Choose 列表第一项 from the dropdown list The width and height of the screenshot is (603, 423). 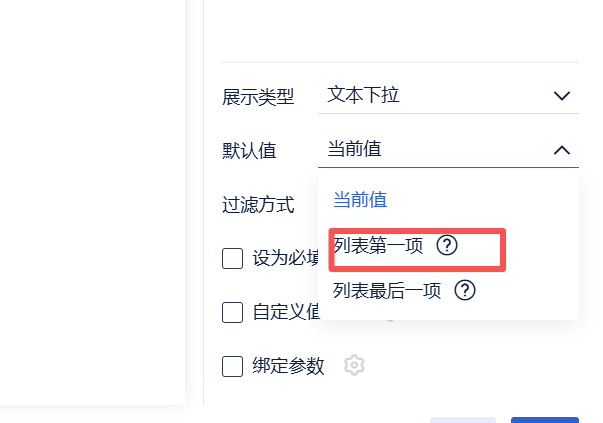[377, 246]
